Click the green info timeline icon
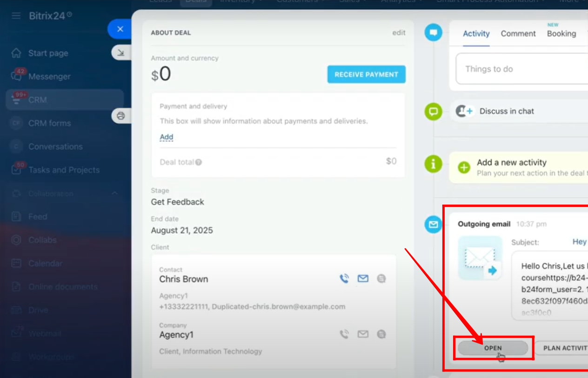The width and height of the screenshot is (588, 378). pyautogui.click(x=434, y=163)
